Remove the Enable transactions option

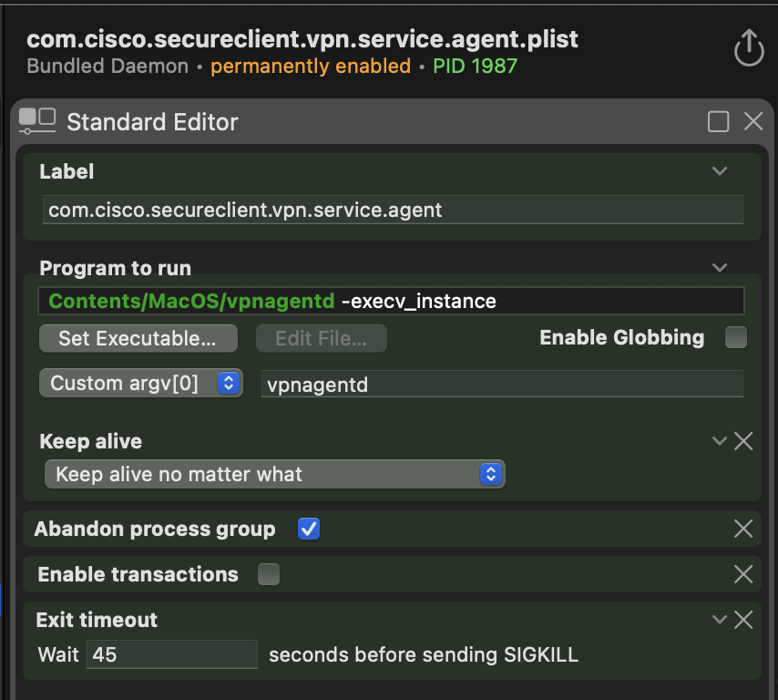pos(743,574)
